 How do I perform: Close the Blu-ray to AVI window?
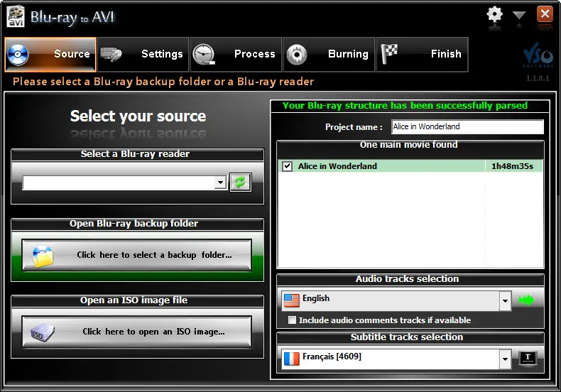[x=545, y=14]
